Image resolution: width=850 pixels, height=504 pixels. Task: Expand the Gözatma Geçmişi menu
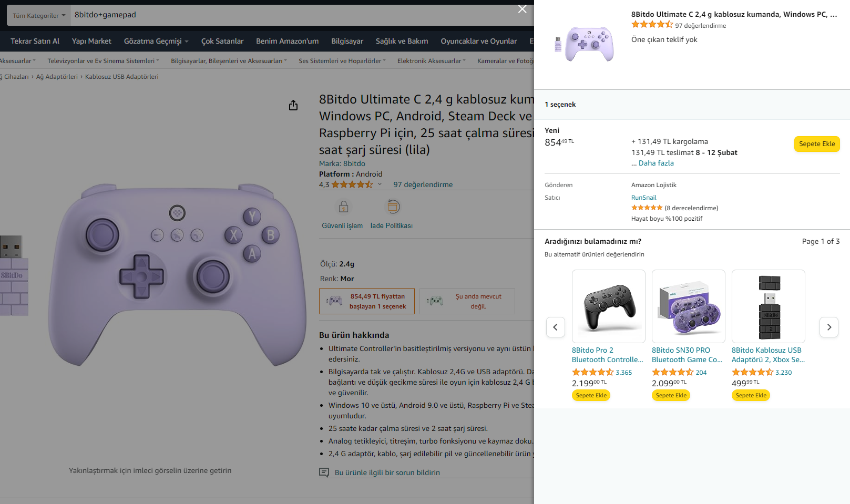[x=156, y=41]
